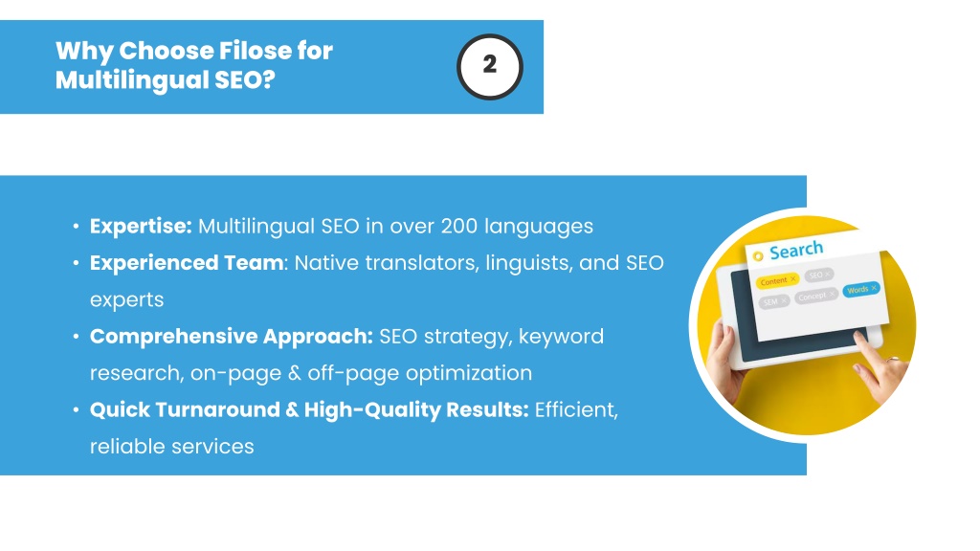Click the slide title Why Choose Filose

point(193,65)
